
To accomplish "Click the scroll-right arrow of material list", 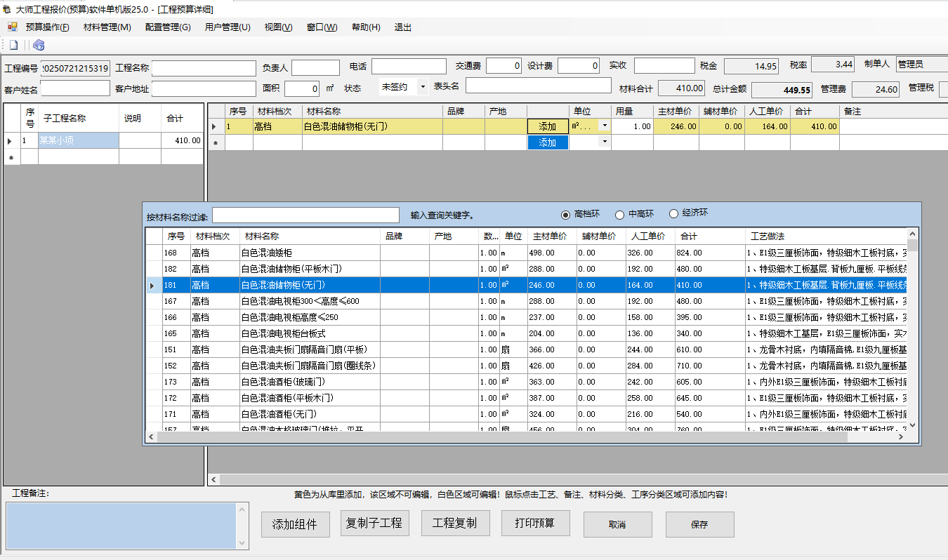I will [901, 436].
